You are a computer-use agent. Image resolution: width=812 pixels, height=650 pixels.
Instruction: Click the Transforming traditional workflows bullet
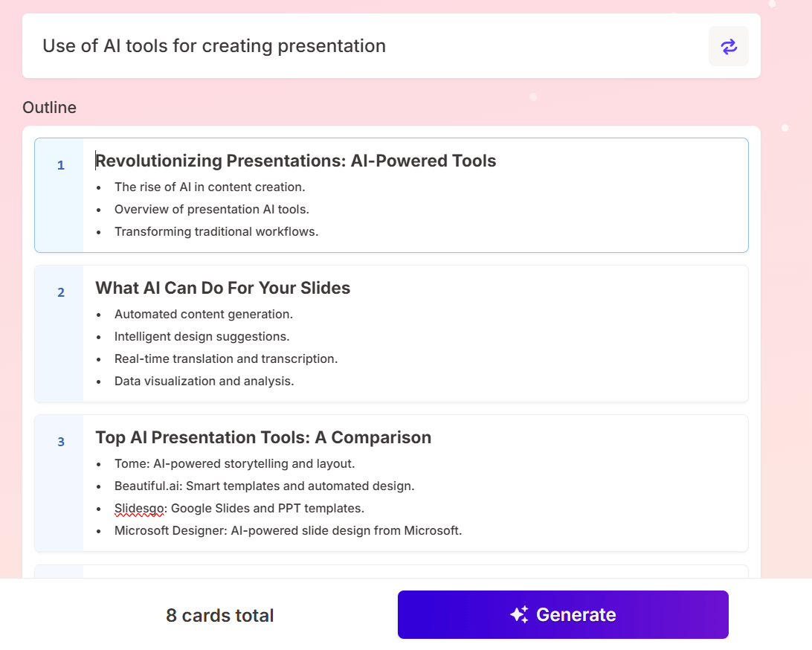click(216, 231)
